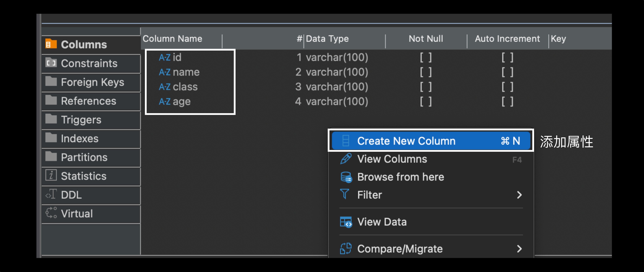Image resolution: width=644 pixels, height=272 pixels.
Task: Click the DDL text icon
Action: (51, 194)
